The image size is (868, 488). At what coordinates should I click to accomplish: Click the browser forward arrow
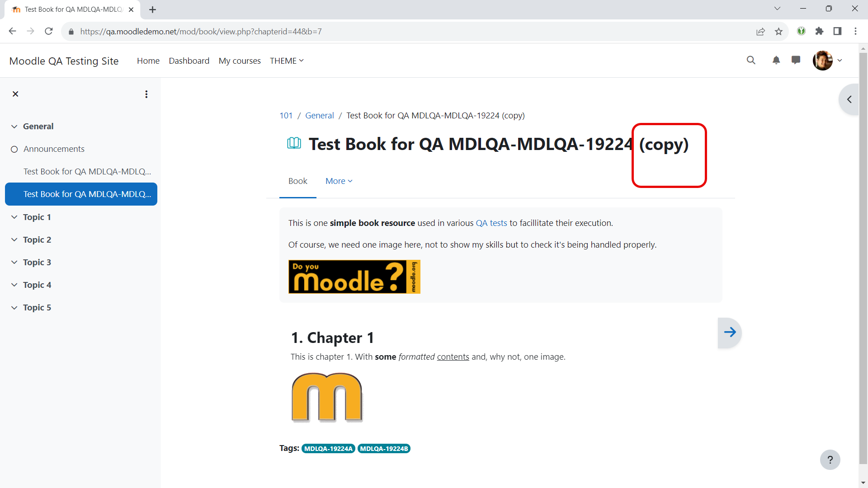[30, 31]
